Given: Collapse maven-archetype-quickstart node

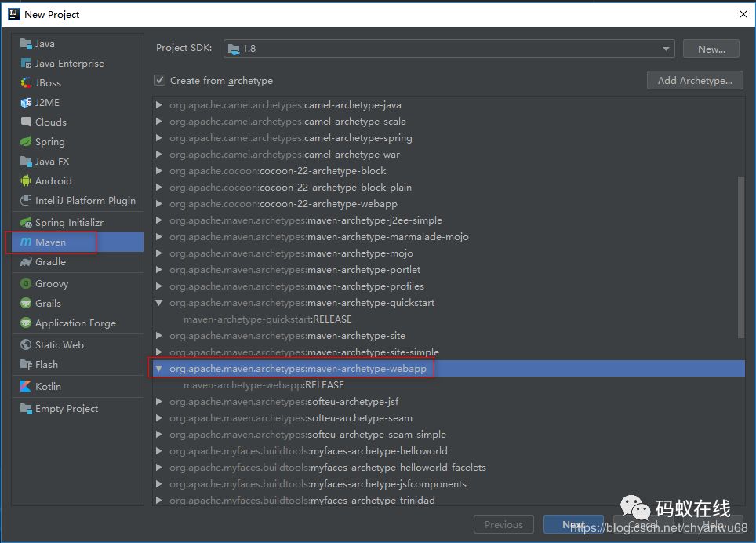Looking at the screenshot, I should 158,303.
